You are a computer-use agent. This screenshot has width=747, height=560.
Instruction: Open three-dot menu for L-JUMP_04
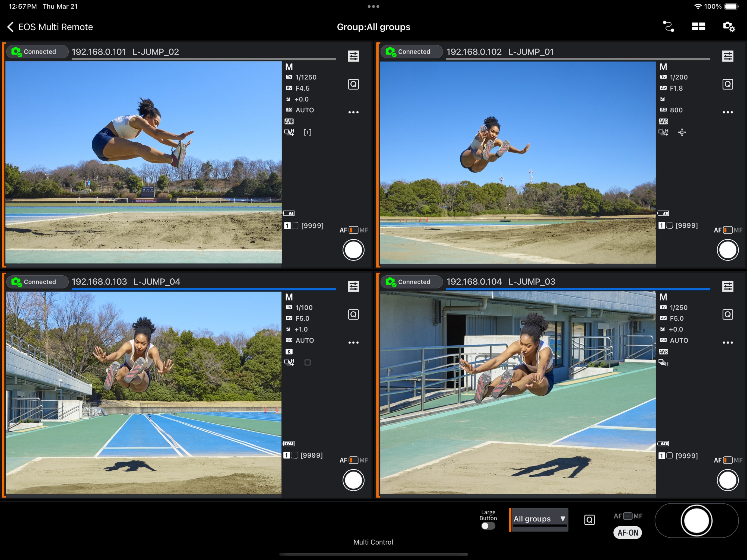point(353,343)
